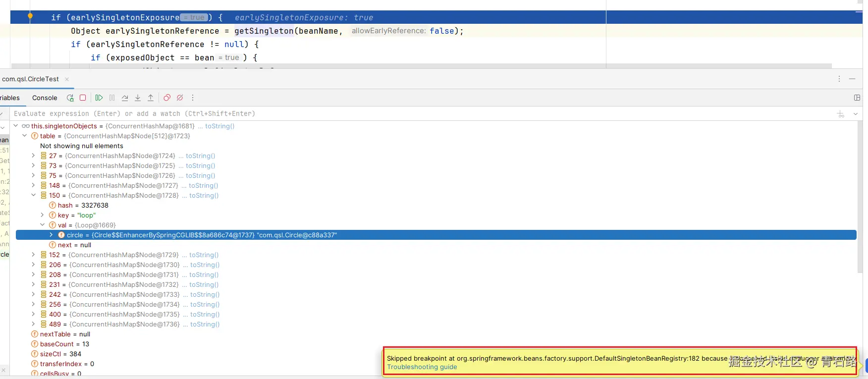Viewport: 868px width, 379px height.
Task: Expand evaluate expression history dropdown
Action: (x=856, y=114)
